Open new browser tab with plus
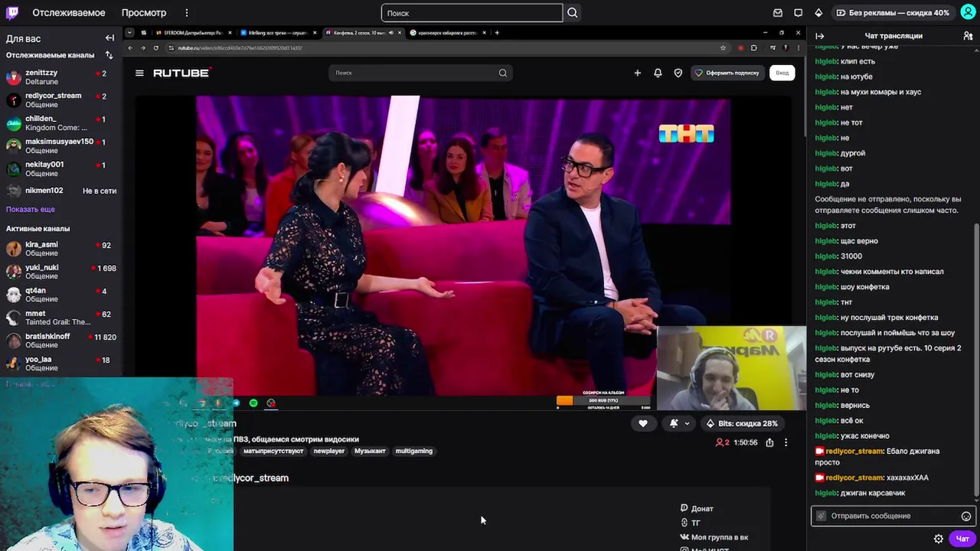The image size is (980, 551). pos(497,33)
